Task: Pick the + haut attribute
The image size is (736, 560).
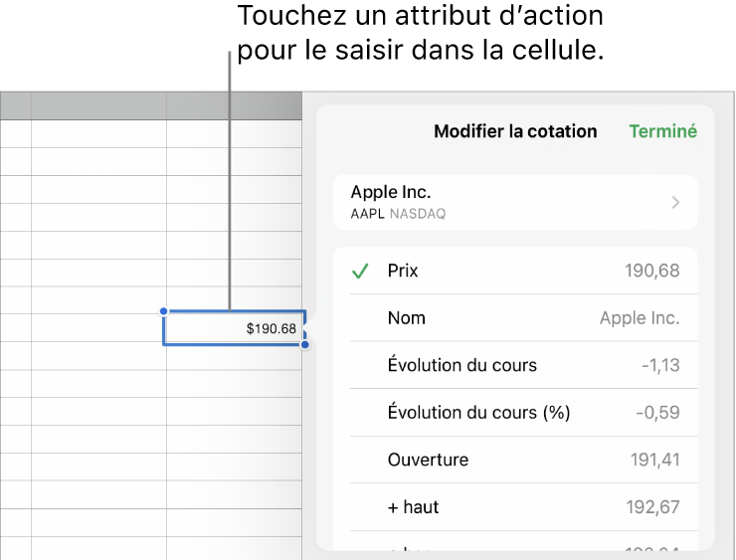Action: [515, 507]
